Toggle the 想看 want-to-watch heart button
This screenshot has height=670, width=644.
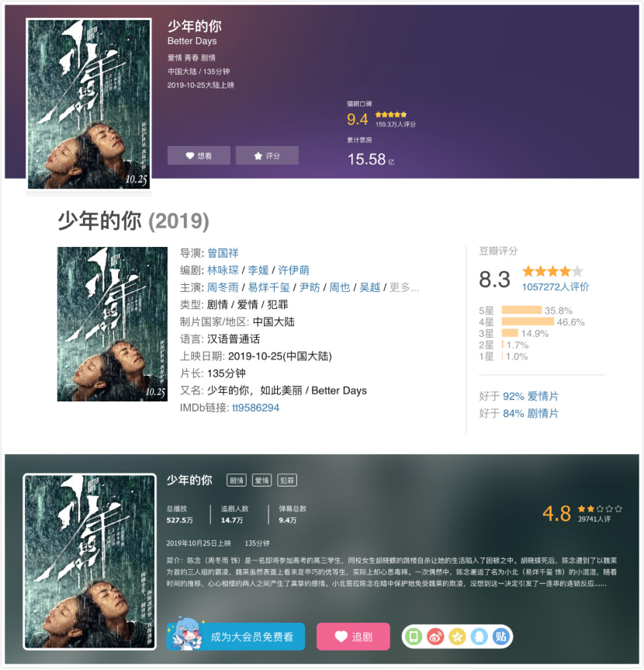[x=199, y=155]
